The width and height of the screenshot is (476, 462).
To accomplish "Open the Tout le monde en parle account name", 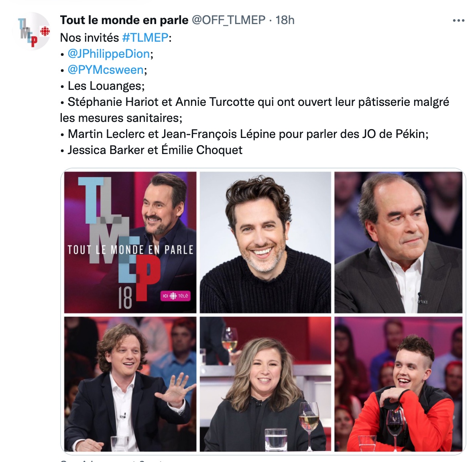I will [124, 20].
